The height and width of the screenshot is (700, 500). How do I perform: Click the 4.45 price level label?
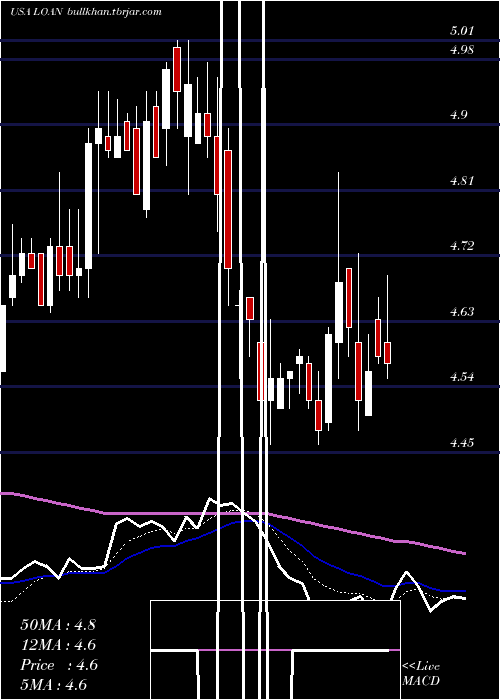462,443
